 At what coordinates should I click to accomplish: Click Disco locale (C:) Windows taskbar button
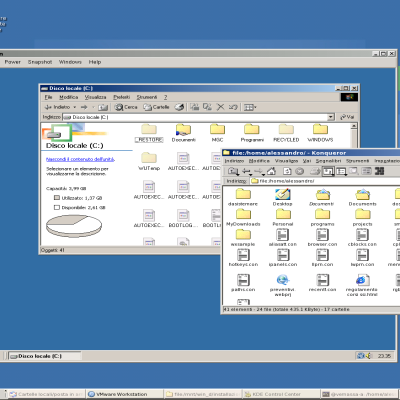click(x=45, y=356)
